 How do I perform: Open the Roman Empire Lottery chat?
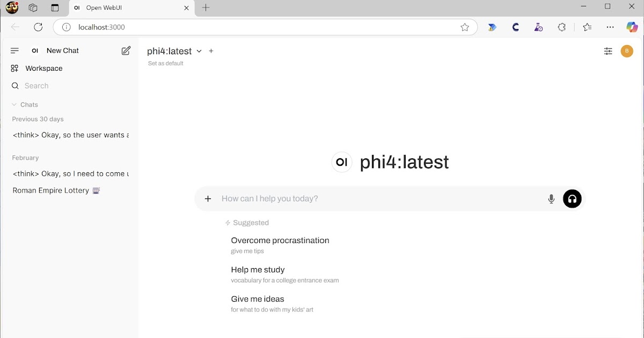pos(51,190)
